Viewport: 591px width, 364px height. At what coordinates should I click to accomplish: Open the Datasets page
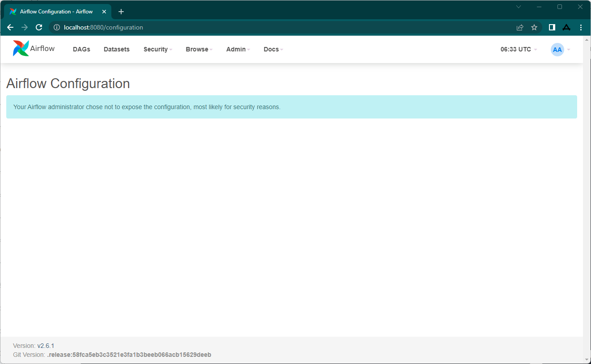pos(117,49)
